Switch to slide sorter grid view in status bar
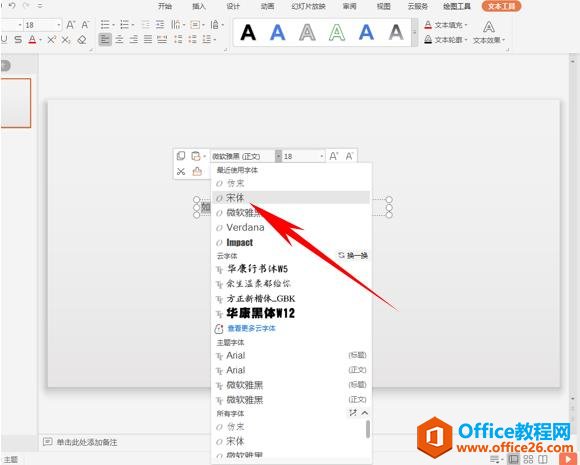This screenshot has width=580, height=465. tap(528, 459)
